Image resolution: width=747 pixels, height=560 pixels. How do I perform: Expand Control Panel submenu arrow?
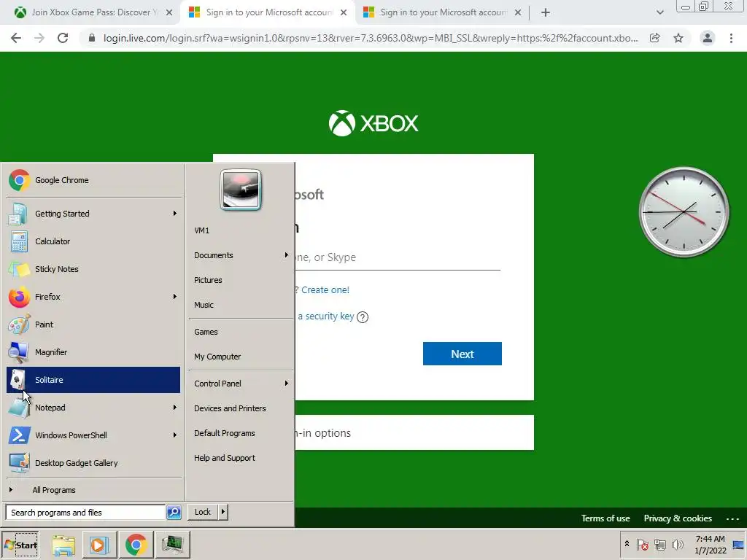pos(286,384)
